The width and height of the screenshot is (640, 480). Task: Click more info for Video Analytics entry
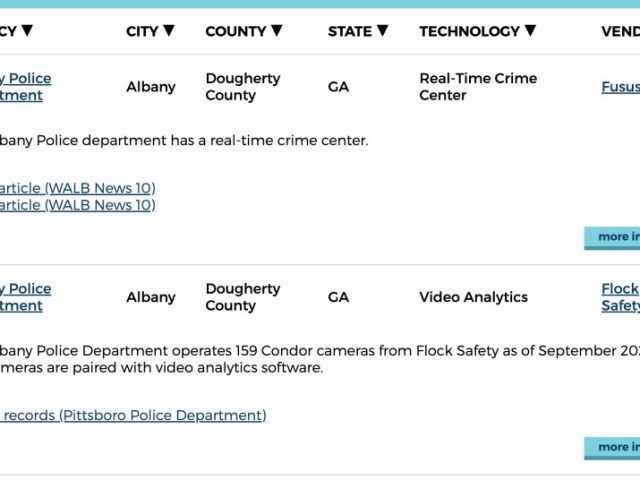pyautogui.click(x=612, y=448)
